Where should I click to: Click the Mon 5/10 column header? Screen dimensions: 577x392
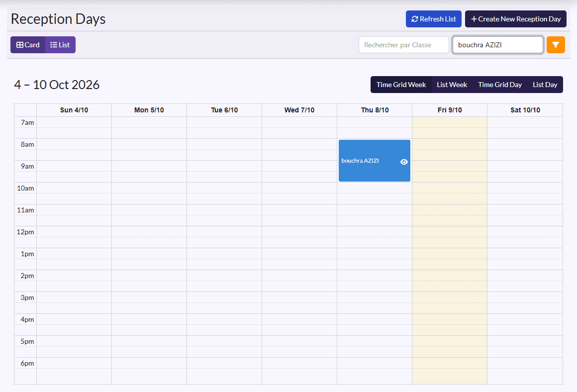(149, 110)
